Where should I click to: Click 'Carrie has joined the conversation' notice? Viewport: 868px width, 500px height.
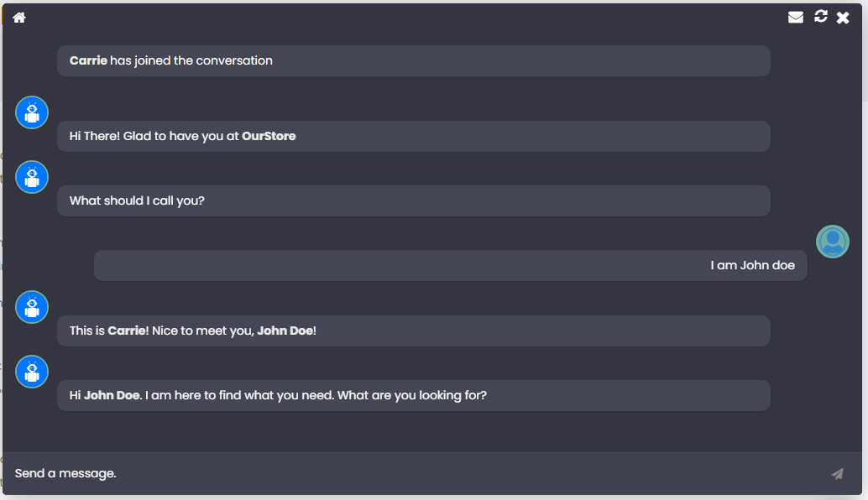413,60
